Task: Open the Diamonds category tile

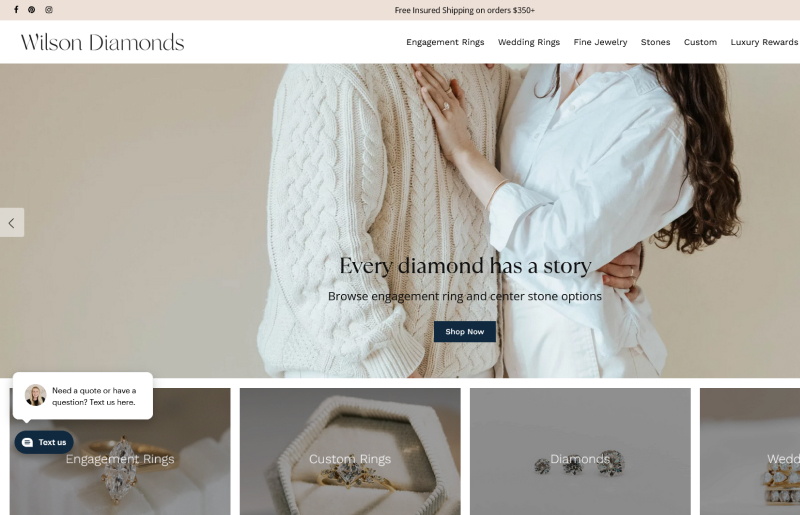Action: 580,452
